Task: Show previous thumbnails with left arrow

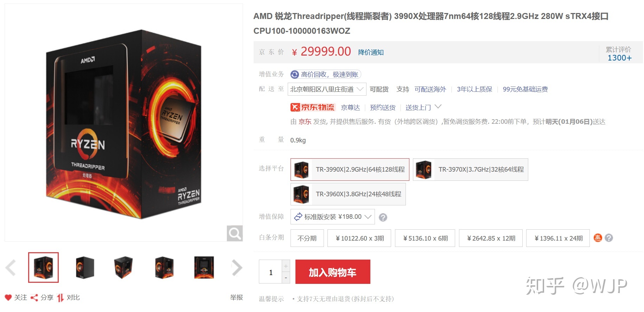Action: click(x=11, y=268)
